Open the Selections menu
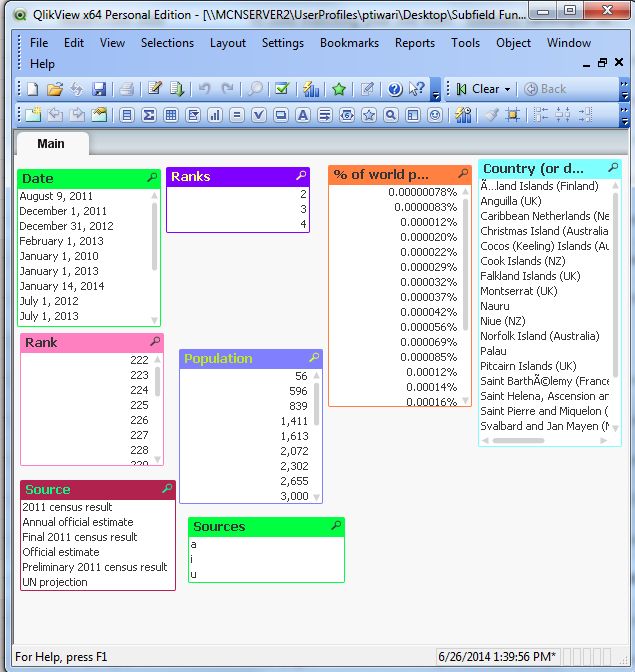The height and width of the screenshot is (672, 635). click(168, 43)
